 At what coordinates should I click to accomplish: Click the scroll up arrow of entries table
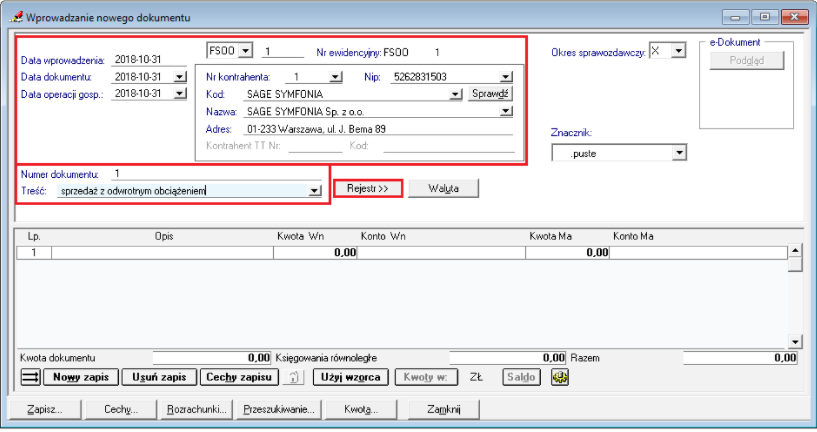point(795,251)
